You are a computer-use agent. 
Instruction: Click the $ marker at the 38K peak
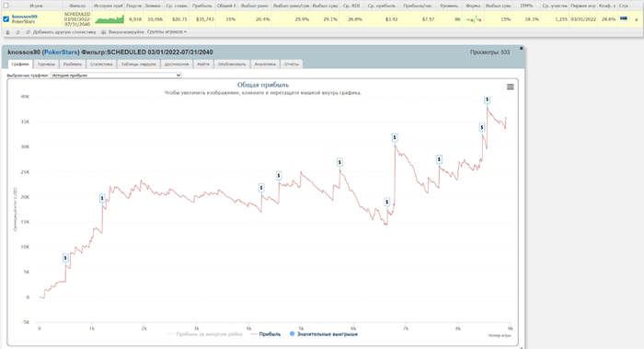[487, 99]
